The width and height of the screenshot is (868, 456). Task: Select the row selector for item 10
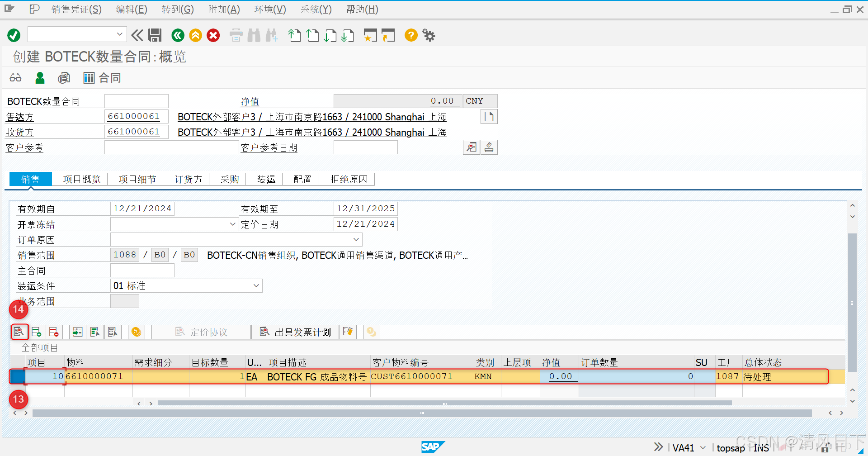click(16, 376)
